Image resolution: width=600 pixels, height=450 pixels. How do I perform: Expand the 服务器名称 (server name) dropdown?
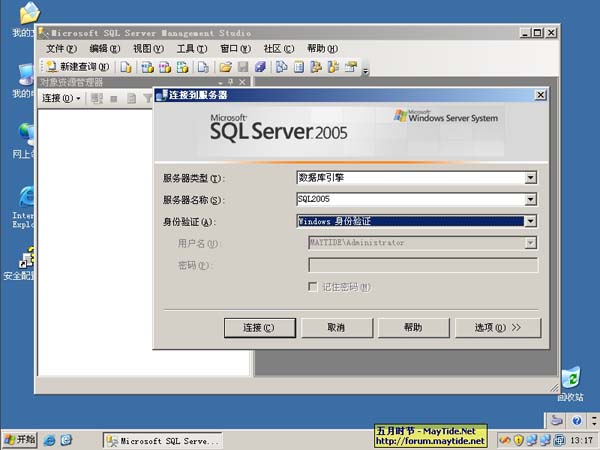click(531, 200)
